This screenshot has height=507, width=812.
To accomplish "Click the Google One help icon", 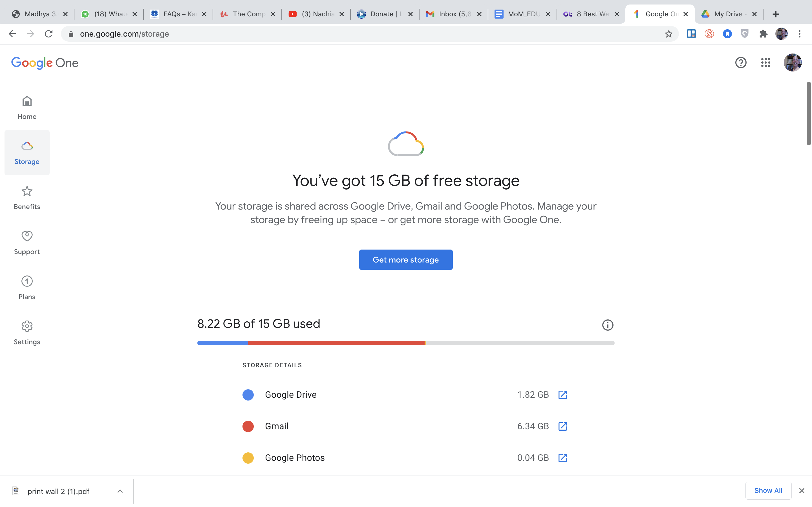I will [x=741, y=63].
